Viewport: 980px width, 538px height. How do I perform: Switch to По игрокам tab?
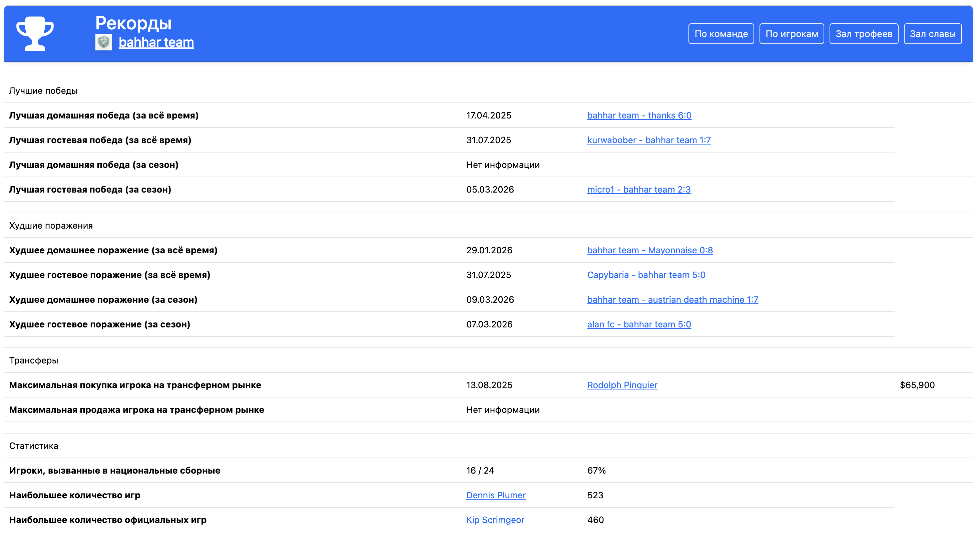791,34
